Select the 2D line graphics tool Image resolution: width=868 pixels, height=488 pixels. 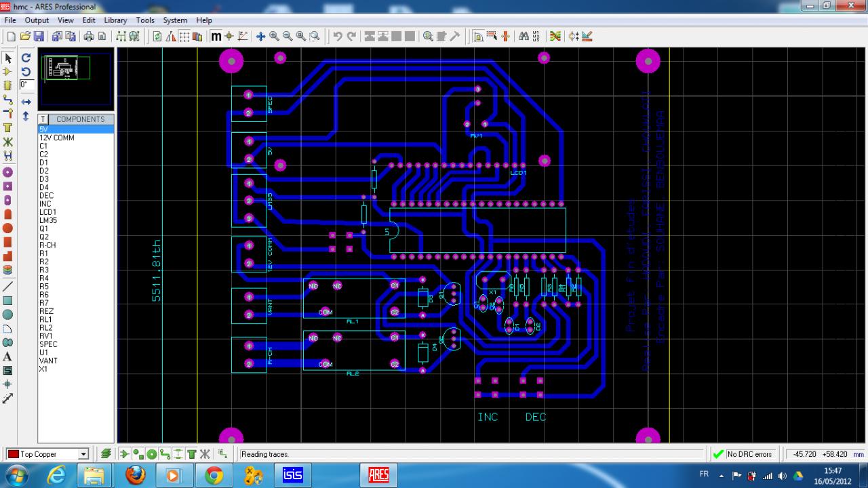tap(8, 286)
